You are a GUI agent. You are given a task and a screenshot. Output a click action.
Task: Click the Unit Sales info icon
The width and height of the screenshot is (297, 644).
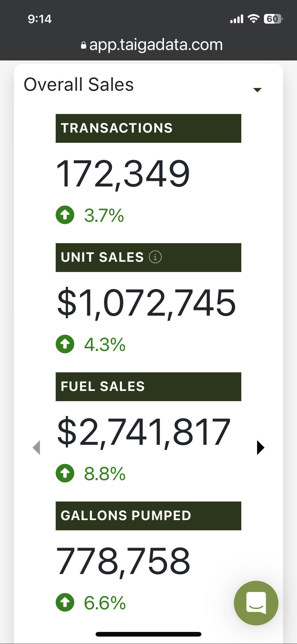click(x=155, y=257)
